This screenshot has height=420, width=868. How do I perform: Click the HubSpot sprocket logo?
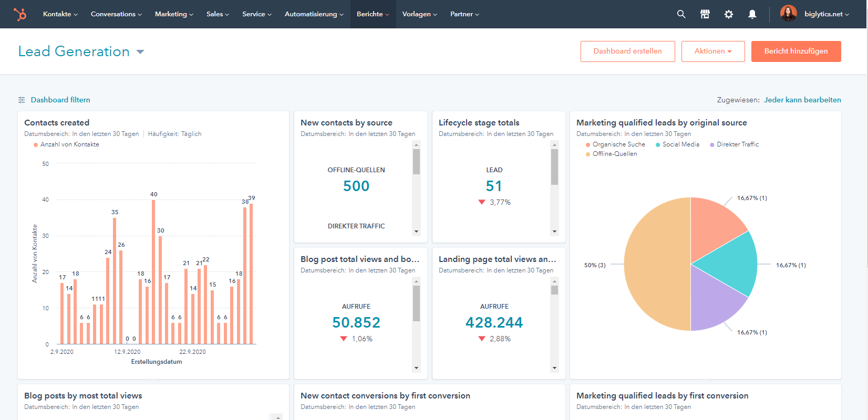pos(20,14)
